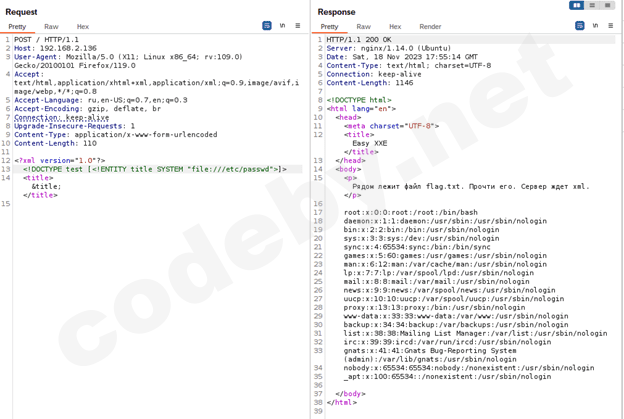Click the 'HTTP/1.1 200 OK' status line
The image size is (624, 419).
coord(359,39)
